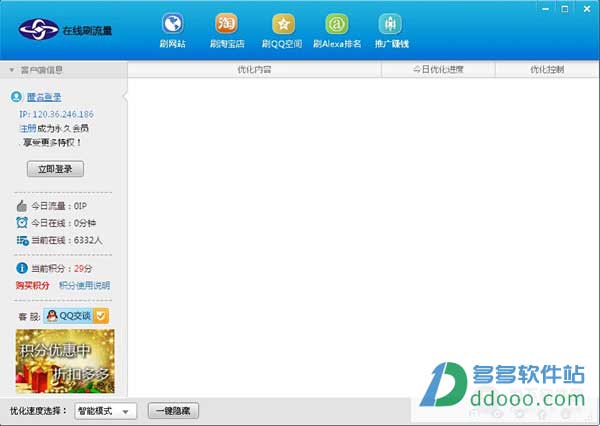Click the QQ penguin icon
600x426 pixels.
point(52,316)
